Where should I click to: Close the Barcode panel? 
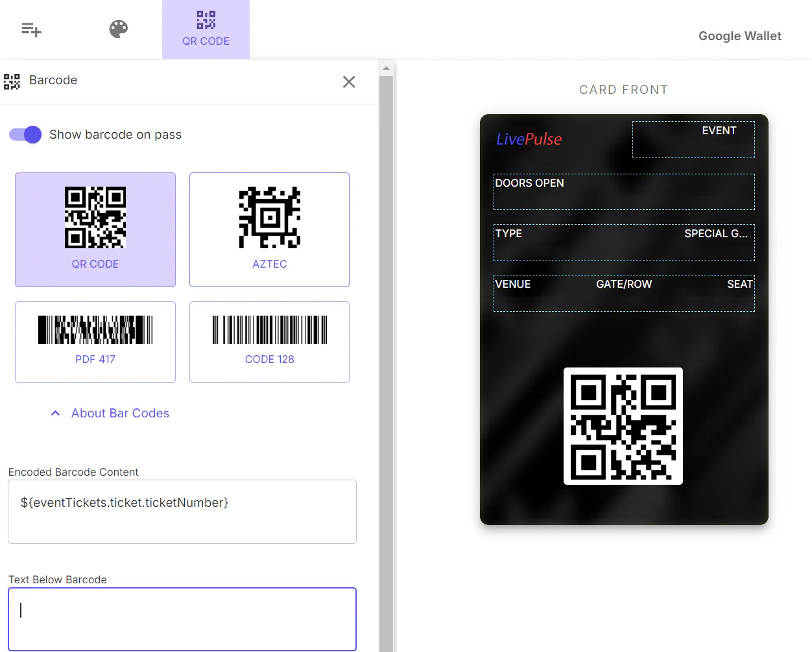(349, 82)
